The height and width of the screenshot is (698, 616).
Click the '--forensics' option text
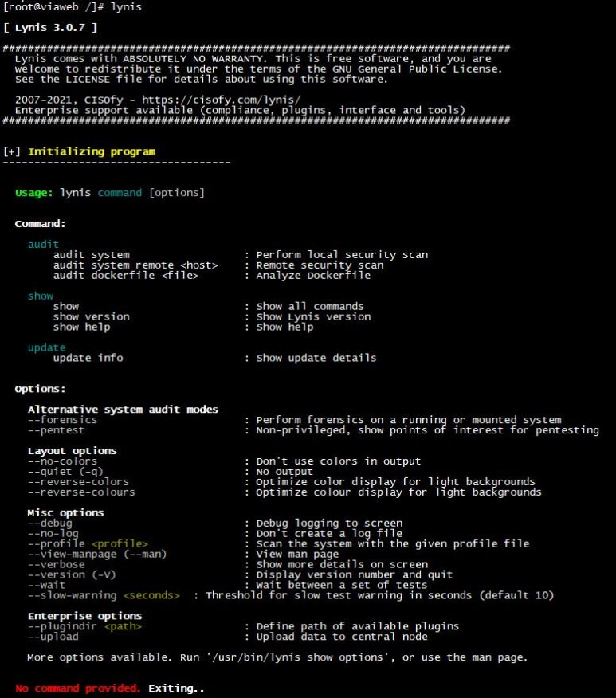pyautogui.click(x=62, y=420)
